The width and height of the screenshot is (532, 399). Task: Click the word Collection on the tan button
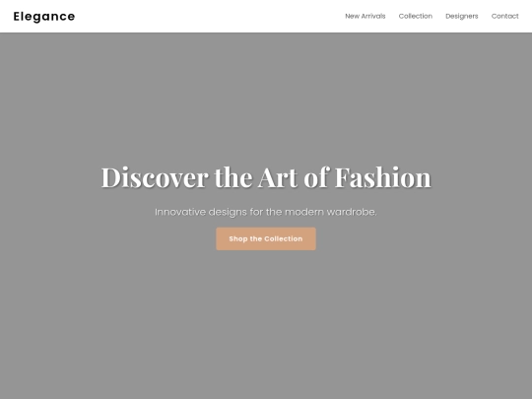pyautogui.click(x=284, y=238)
